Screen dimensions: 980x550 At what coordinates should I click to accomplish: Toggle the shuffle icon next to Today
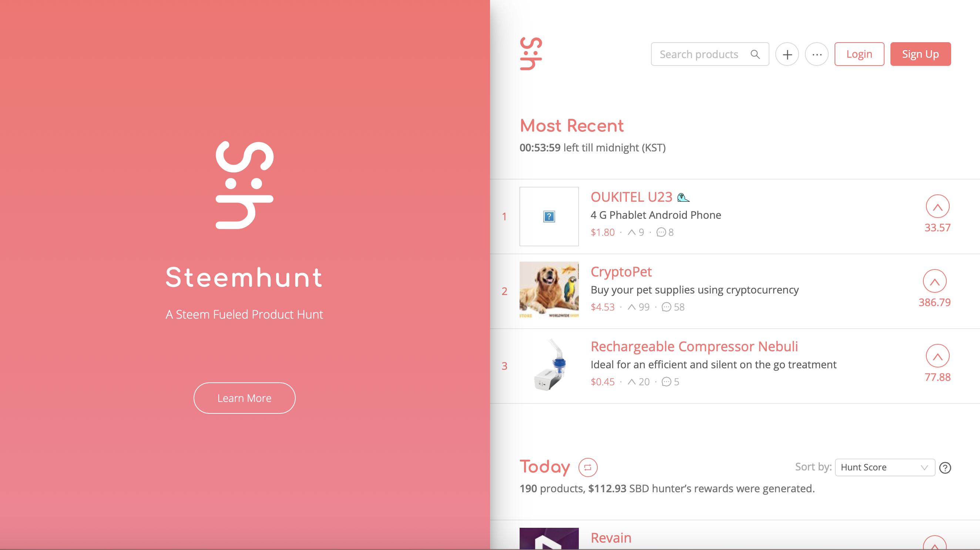[x=588, y=467]
